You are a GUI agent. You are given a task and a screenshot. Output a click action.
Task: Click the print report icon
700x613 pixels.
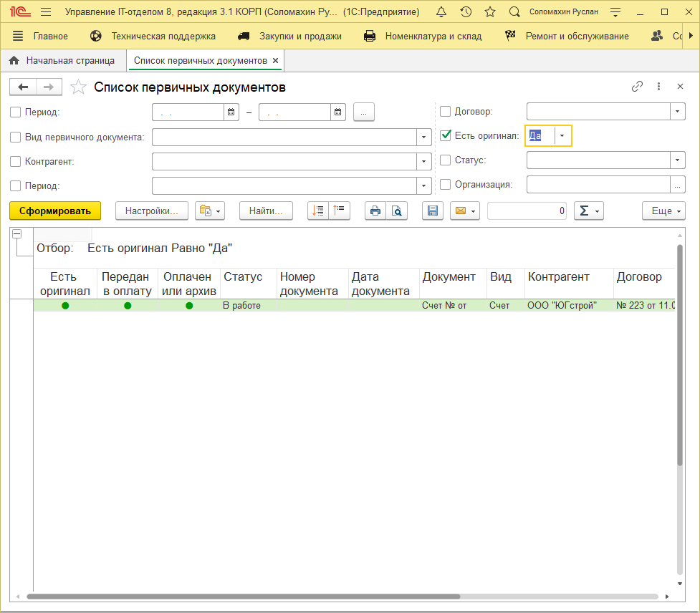(375, 211)
